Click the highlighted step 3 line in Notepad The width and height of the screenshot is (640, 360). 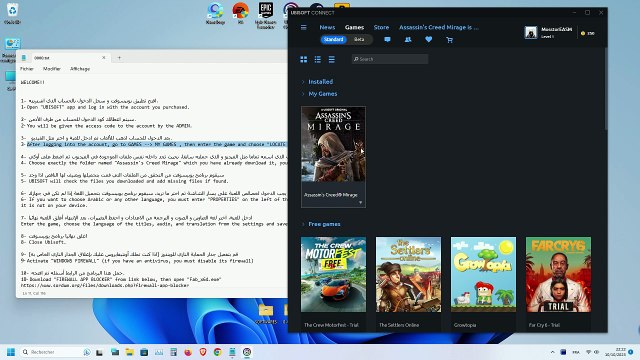(154, 144)
